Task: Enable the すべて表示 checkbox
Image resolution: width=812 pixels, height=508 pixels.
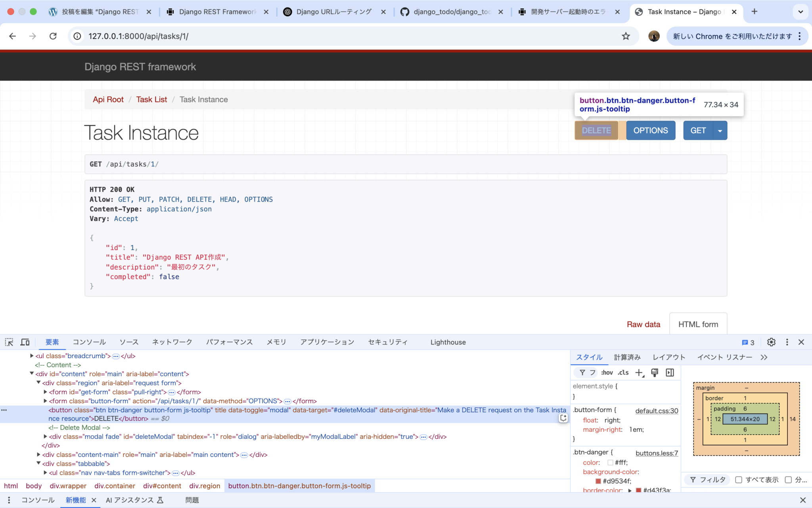Action: pyautogui.click(x=739, y=479)
